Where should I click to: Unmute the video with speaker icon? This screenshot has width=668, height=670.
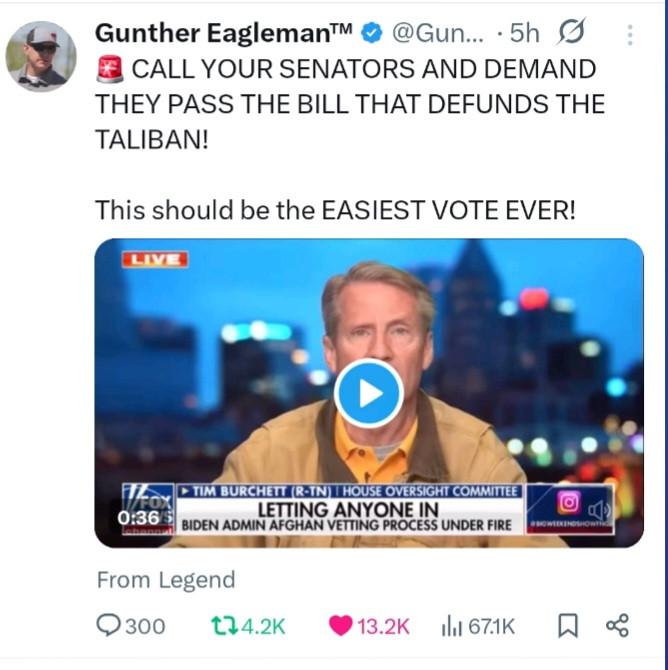click(599, 510)
